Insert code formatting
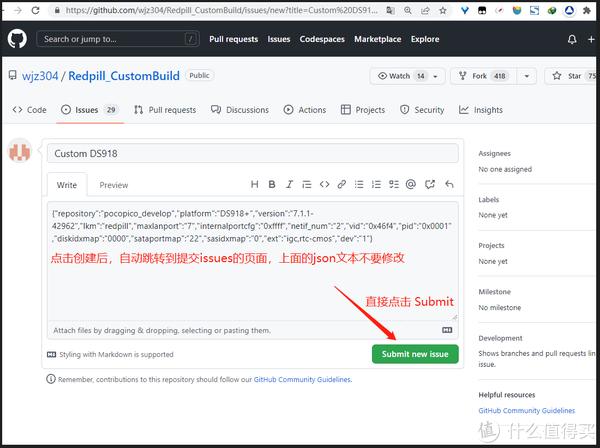The height and width of the screenshot is (448, 600). [x=324, y=184]
